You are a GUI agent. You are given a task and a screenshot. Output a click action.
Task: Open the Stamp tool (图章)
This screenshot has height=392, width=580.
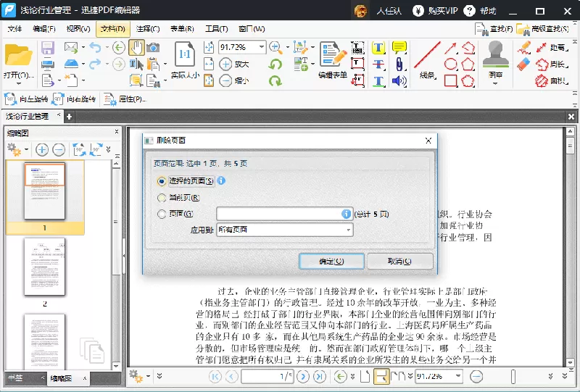[x=496, y=62]
